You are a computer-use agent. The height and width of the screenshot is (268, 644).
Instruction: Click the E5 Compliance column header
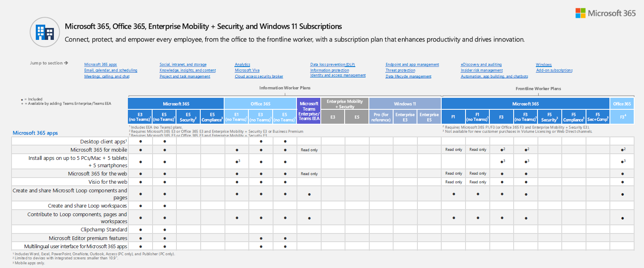coord(212,117)
